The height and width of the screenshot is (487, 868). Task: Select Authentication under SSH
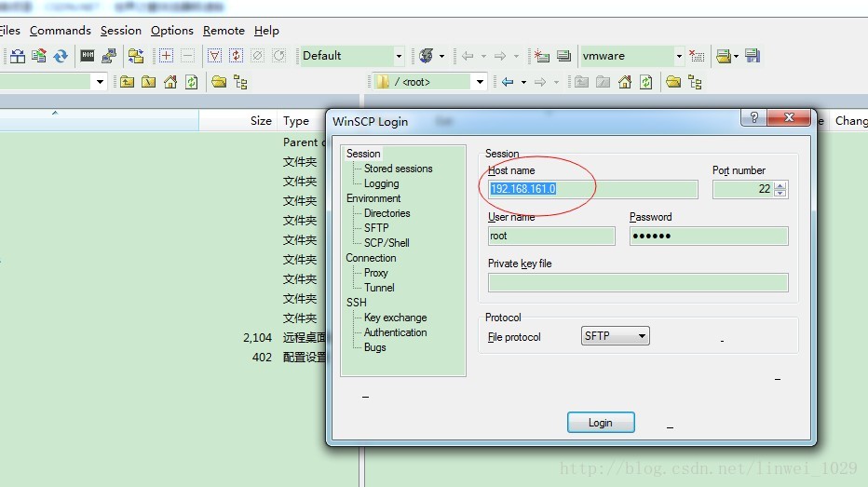coord(395,332)
